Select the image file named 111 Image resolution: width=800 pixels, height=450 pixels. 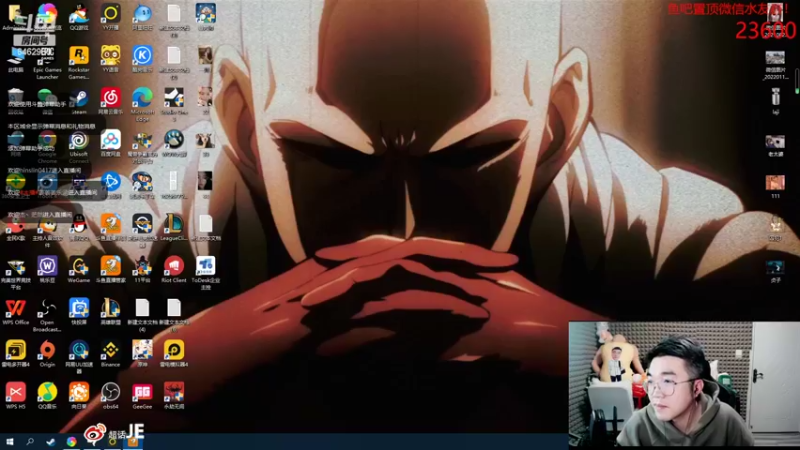point(775,186)
